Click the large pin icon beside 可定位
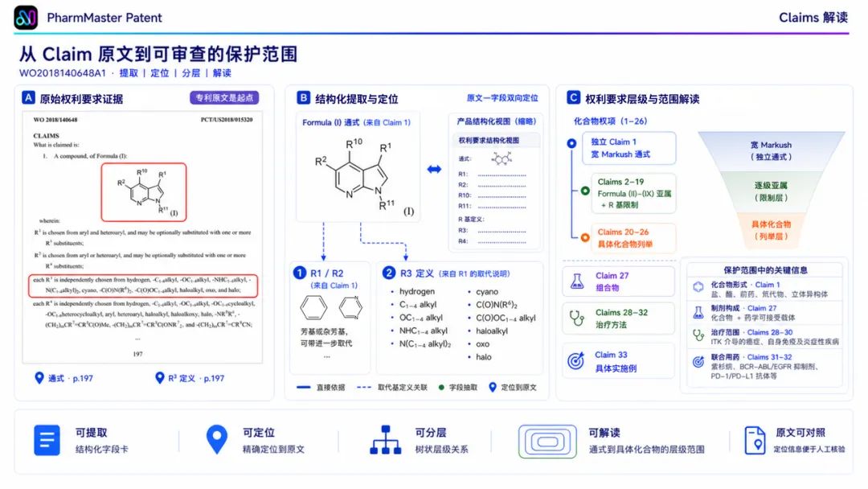 pyautogui.click(x=216, y=440)
